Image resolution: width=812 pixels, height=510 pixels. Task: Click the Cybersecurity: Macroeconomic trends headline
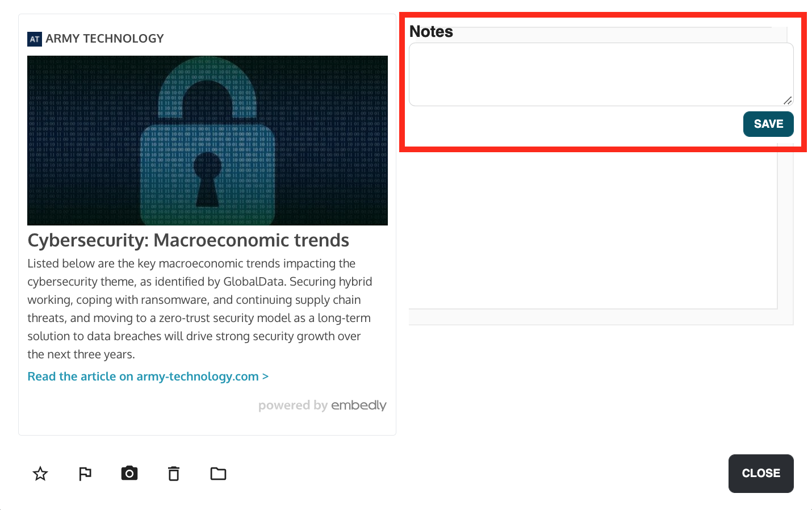click(188, 240)
